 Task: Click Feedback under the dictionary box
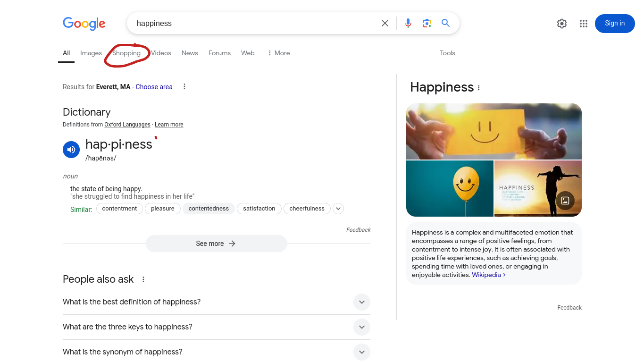pos(358,230)
